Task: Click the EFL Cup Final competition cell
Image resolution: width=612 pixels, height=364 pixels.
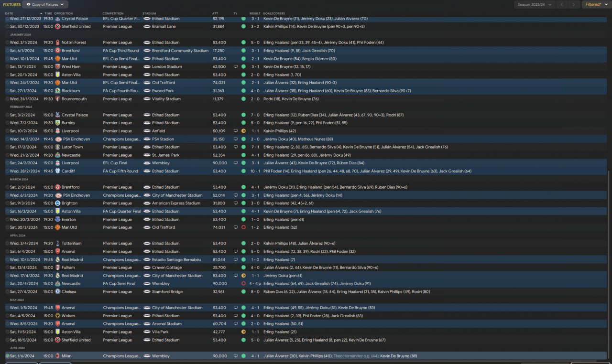Action: (116, 163)
